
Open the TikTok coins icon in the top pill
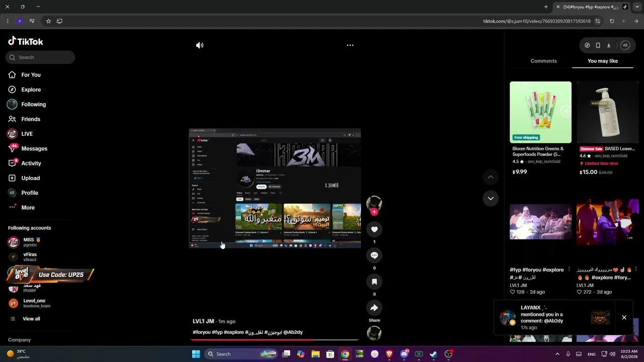(x=587, y=45)
